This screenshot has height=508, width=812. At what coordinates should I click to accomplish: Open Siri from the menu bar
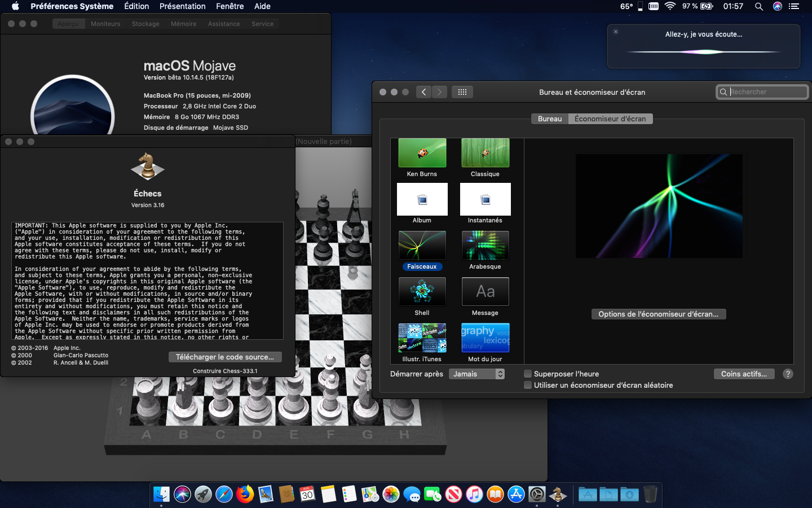[x=778, y=6]
